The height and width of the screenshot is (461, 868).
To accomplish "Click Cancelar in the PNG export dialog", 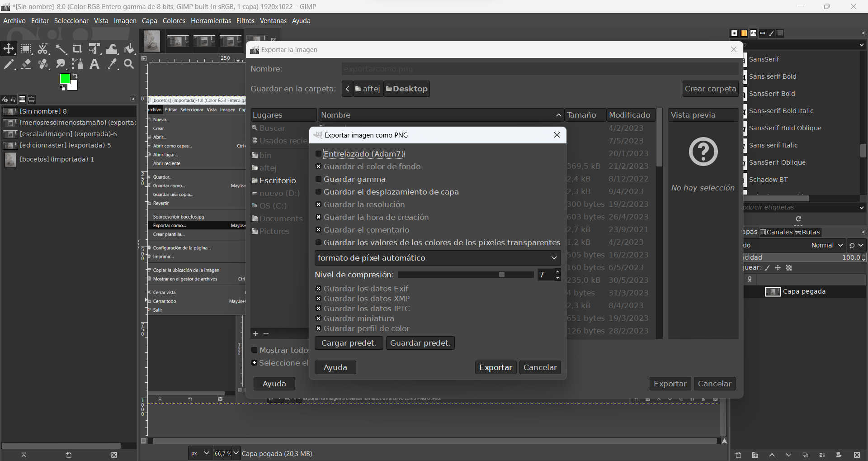I will (x=540, y=367).
